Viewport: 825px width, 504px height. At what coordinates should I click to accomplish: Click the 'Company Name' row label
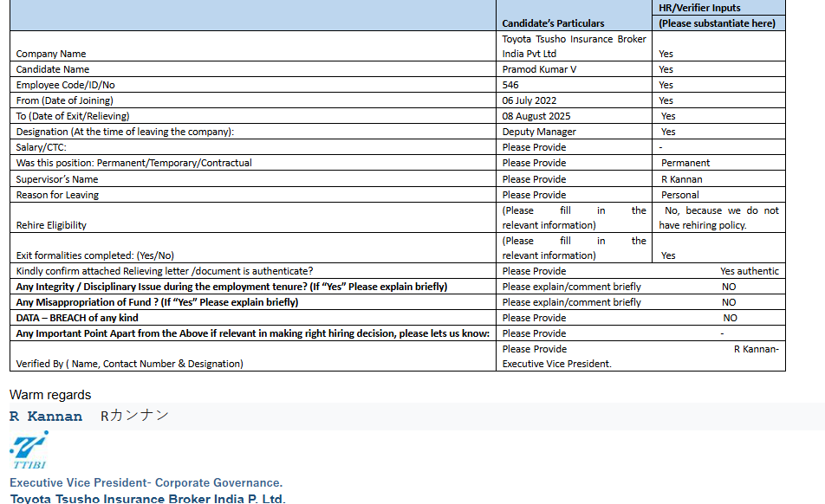(50, 54)
